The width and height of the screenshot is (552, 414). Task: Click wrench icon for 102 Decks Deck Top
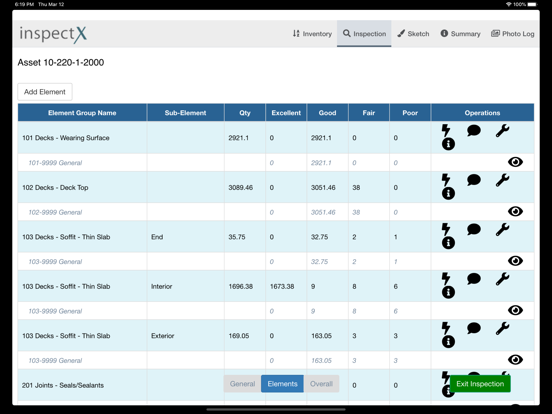click(502, 180)
